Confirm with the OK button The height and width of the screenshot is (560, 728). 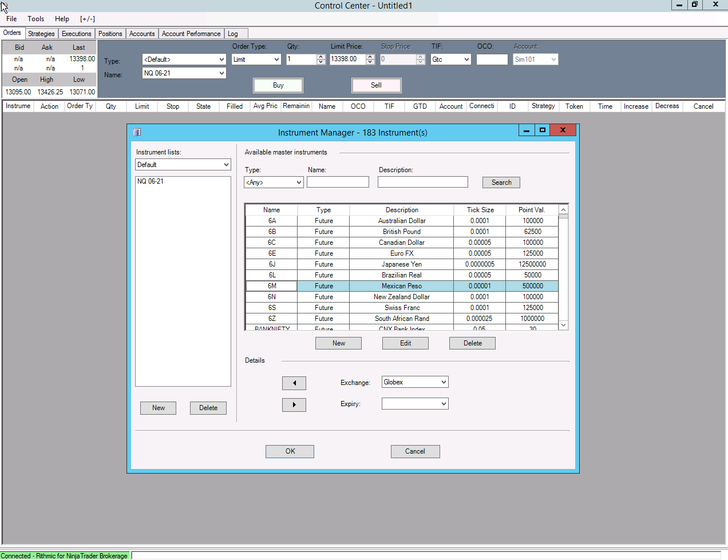tap(290, 451)
